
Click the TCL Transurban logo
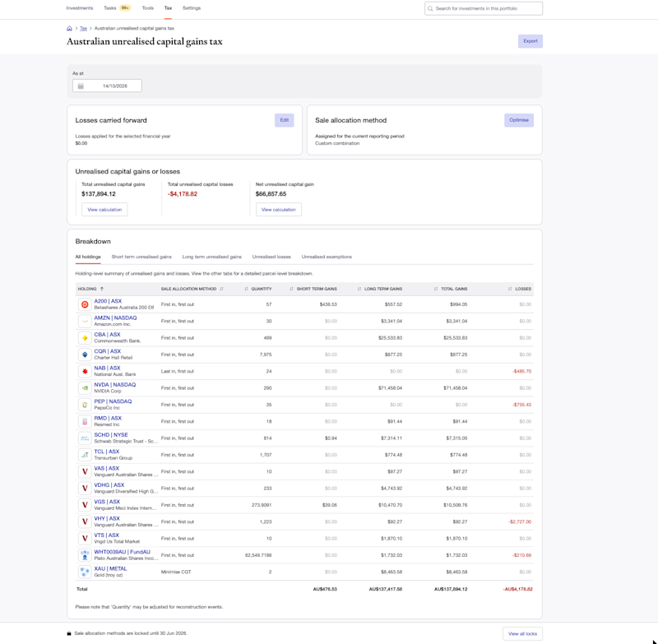(x=85, y=455)
